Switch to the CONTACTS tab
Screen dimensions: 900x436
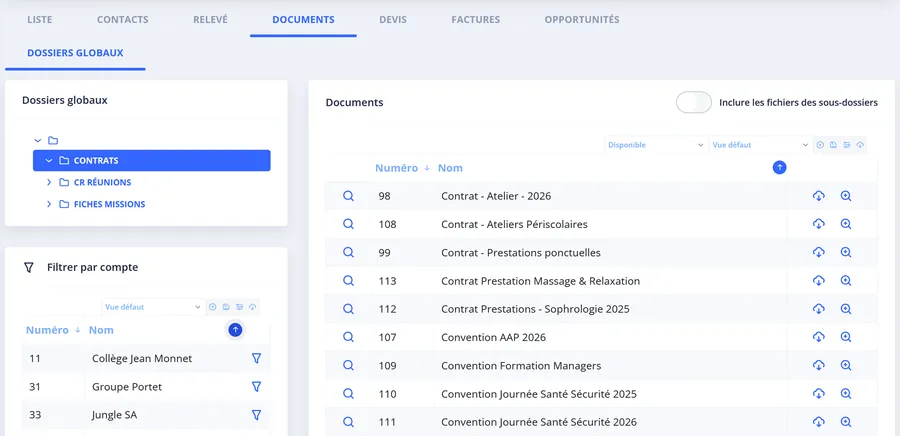pyautogui.click(x=122, y=20)
